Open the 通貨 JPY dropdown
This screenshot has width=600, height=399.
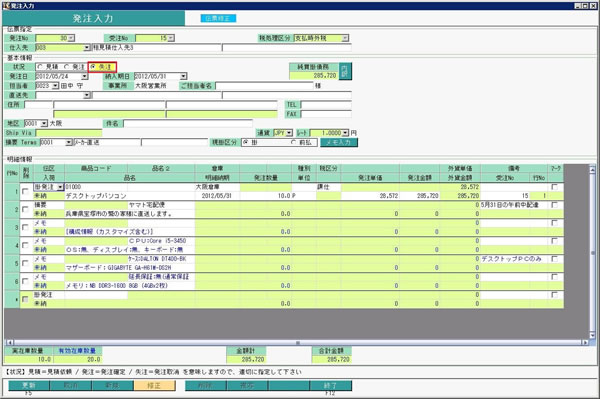coord(290,133)
